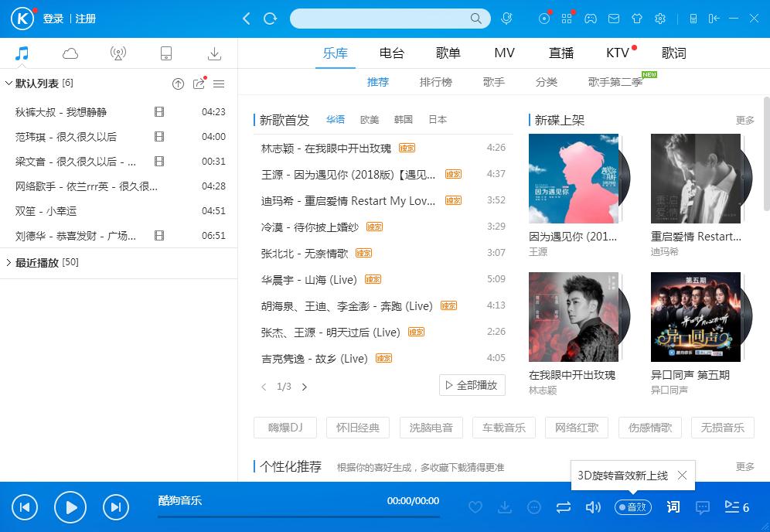Open the game controller icon

[x=591, y=19]
